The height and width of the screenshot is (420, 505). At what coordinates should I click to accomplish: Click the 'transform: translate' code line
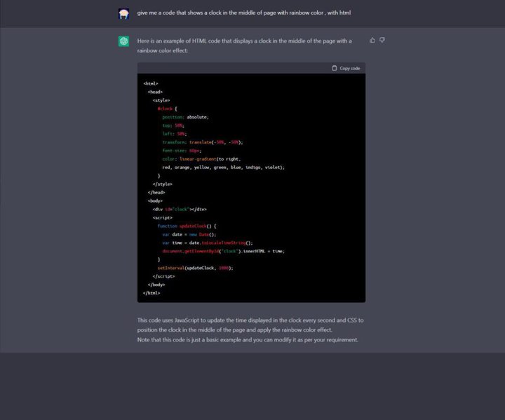coord(203,142)
